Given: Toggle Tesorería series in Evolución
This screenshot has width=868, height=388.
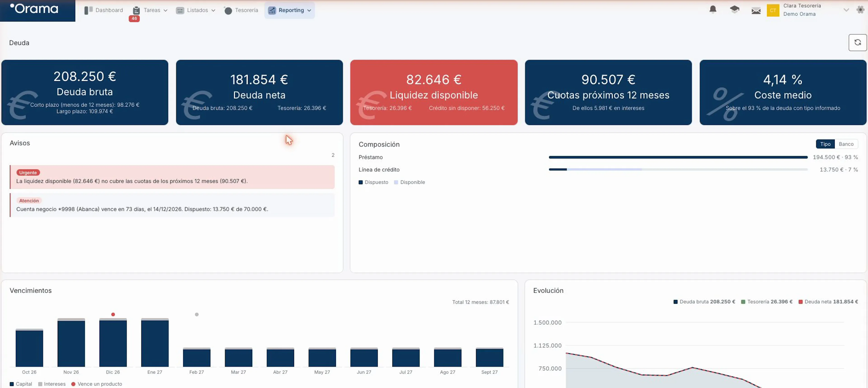Looking at the screenshot, I should tap(767, 302).
